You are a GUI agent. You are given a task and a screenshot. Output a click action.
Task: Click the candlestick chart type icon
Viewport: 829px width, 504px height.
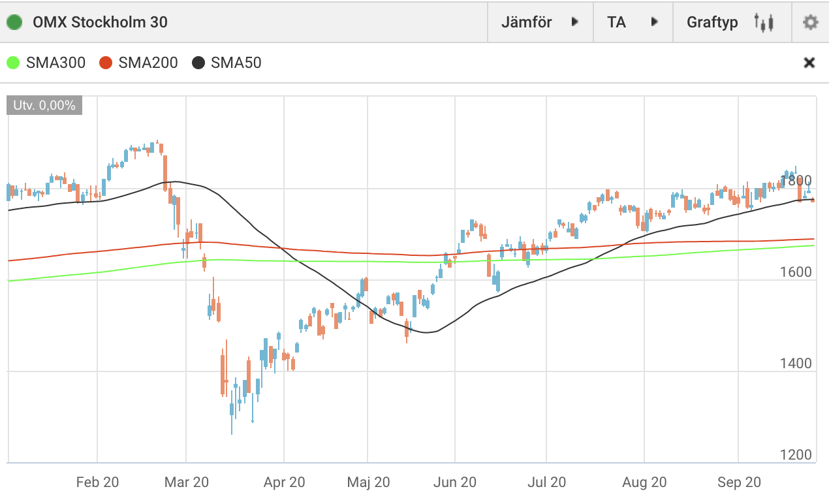click(763, 22)
